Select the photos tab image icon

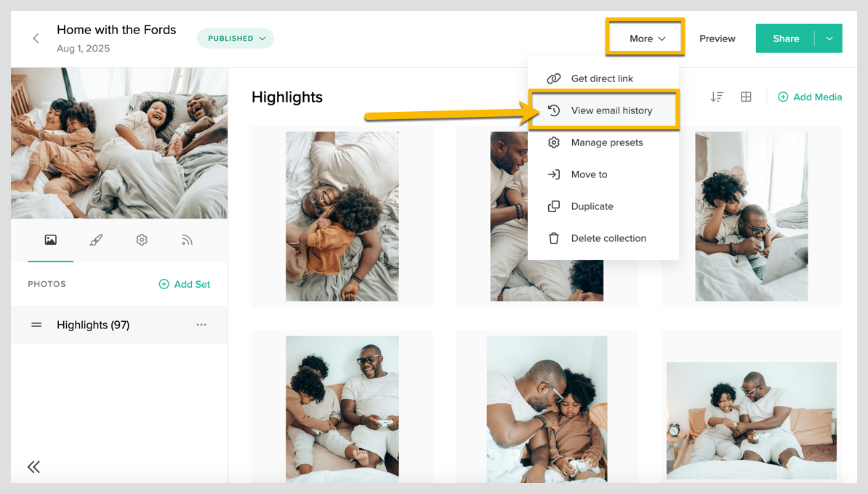(50, 240)
